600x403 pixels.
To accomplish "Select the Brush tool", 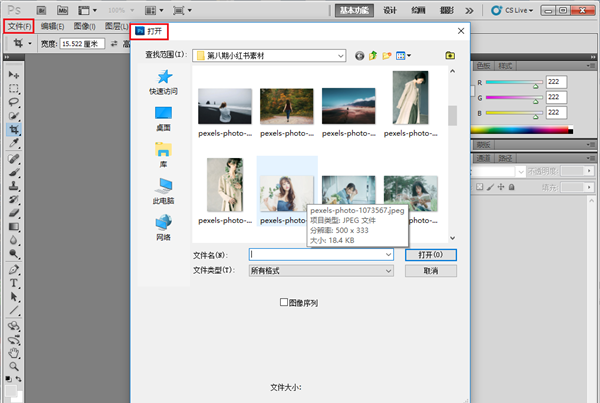I will click(14, 172).
